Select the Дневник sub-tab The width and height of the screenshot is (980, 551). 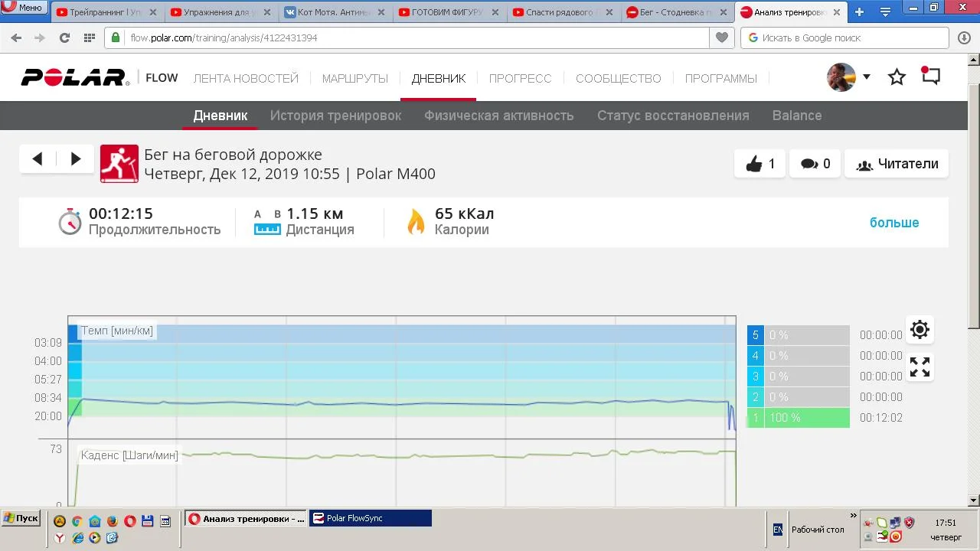coord(220,116)
